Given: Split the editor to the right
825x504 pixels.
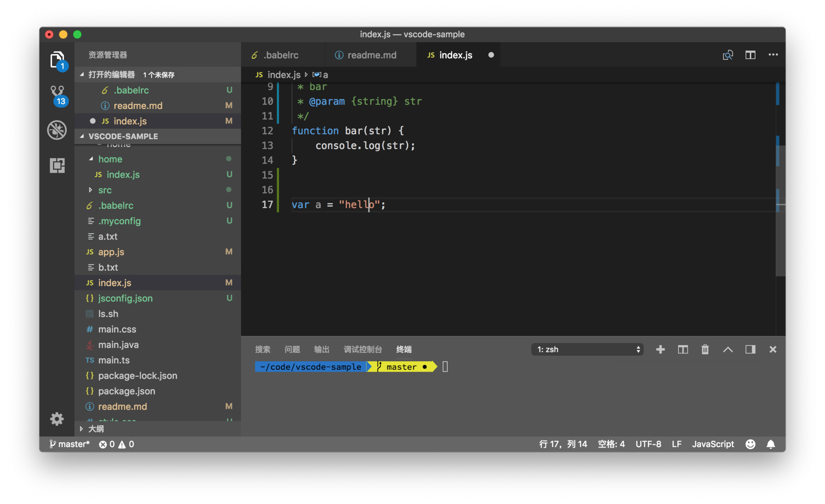Looking at the screenshot, I should click(750, 55).
